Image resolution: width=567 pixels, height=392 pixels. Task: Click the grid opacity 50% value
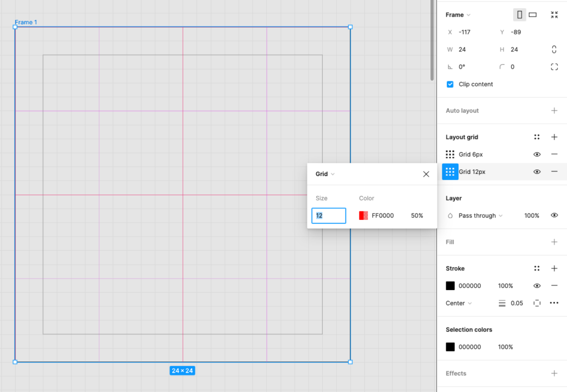point(417,215)
